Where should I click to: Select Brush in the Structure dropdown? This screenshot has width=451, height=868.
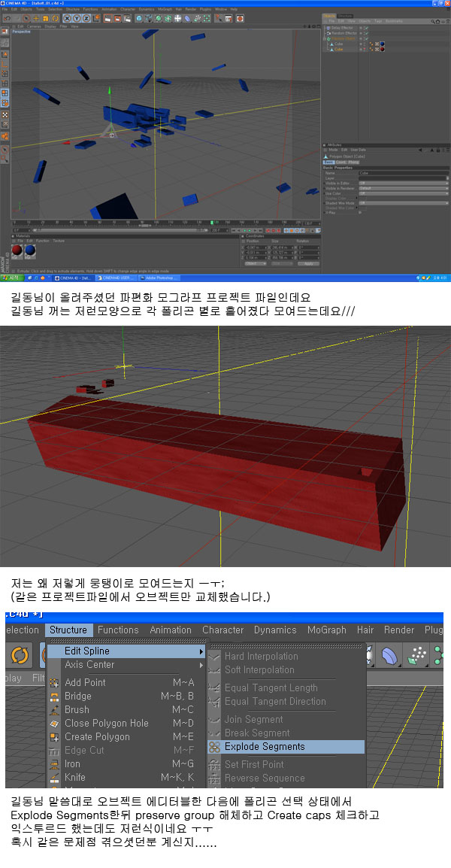126,710
